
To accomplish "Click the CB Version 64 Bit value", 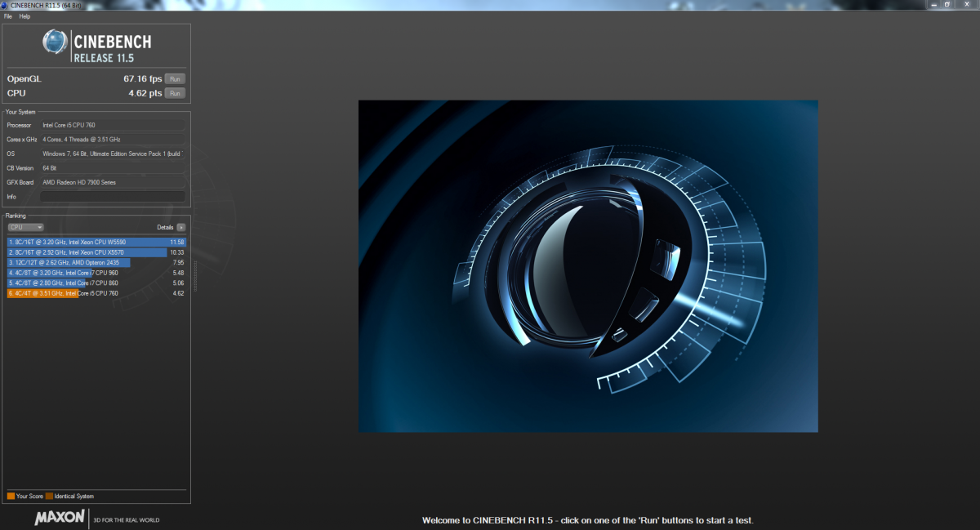I will pyautogui.click(x=113, y=168).
